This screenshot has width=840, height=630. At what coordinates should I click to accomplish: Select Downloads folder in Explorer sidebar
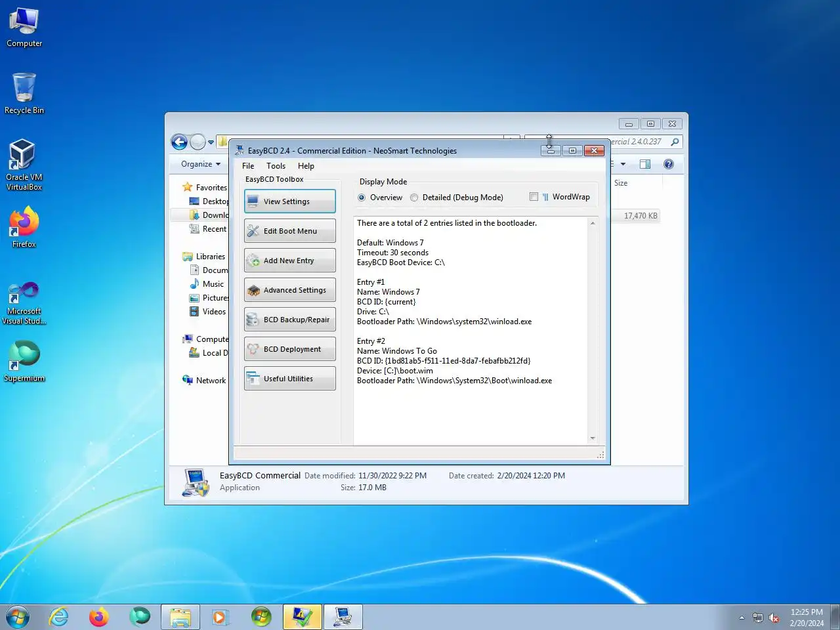tap(209, 215)
